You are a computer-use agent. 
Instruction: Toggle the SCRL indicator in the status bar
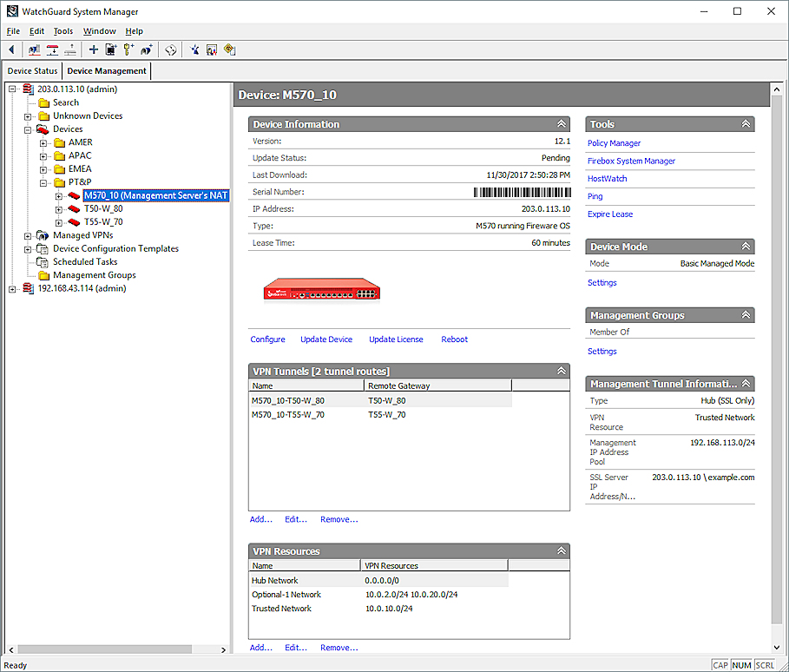click(763, 665)
